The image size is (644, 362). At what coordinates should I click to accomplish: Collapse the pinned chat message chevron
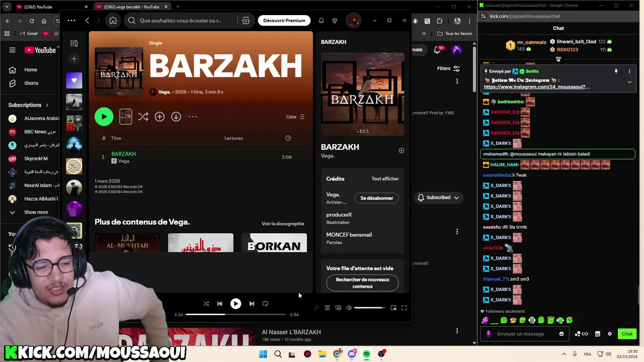pos(629,82)
